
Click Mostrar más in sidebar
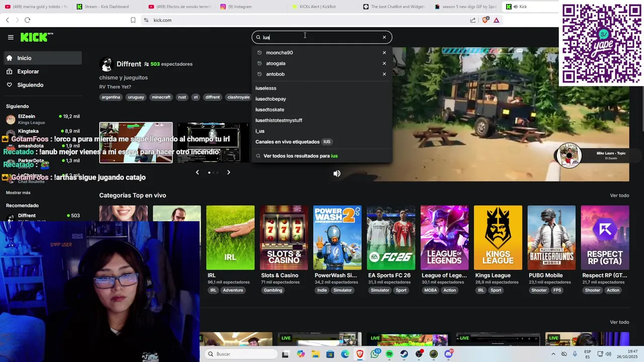[x=18, y=193]
